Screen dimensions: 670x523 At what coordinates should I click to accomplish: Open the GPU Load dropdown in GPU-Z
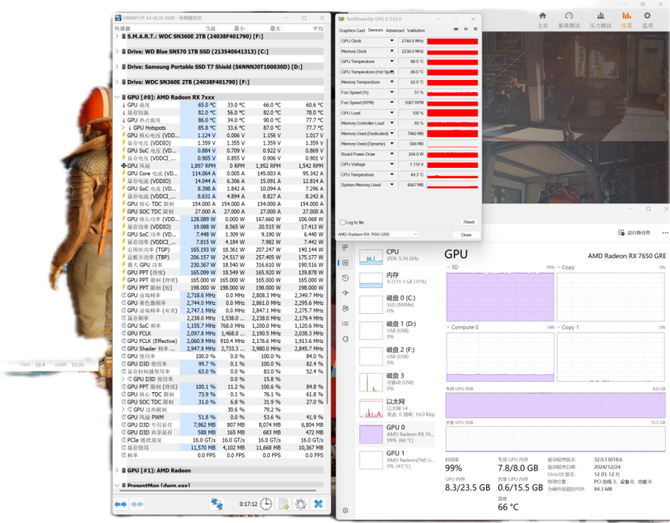point(392,113)
